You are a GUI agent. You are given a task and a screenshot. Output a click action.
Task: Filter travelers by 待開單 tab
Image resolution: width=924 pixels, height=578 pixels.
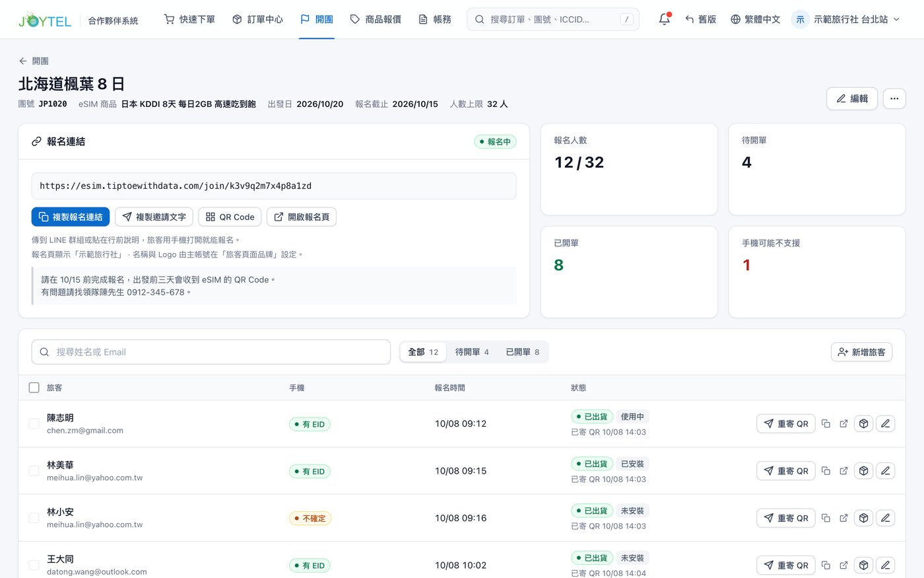pyautogui.click(x=472, y=352)
